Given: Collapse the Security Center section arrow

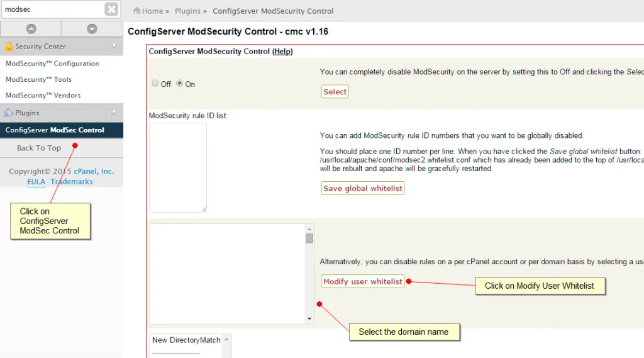Looking at the screenshot, I should 114,47.
